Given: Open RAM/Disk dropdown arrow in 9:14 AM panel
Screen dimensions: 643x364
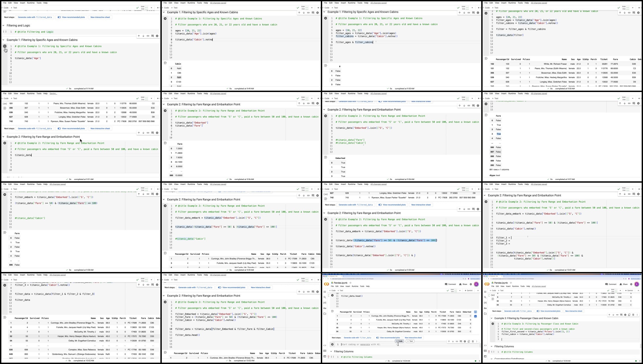Looking at the screenshot, I should pos(151,8).
